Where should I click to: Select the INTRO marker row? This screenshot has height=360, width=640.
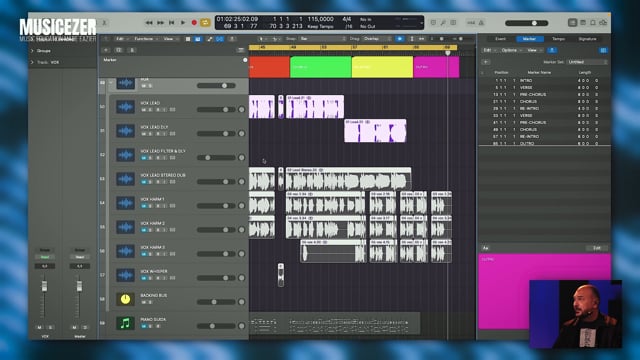tap(544, 81)
